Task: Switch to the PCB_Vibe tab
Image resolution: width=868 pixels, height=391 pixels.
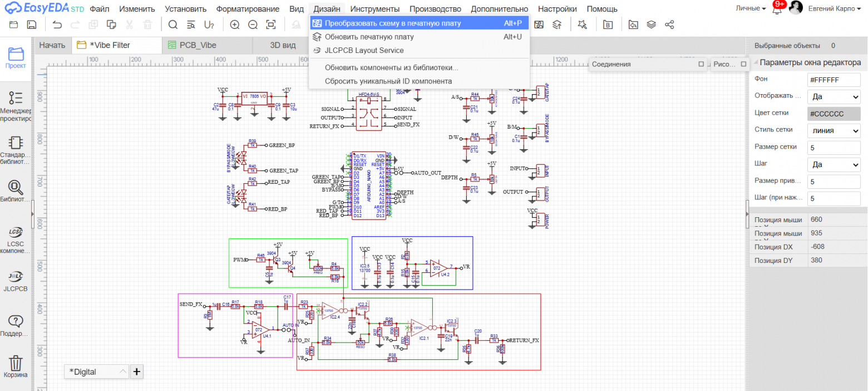Action: pyautogui.click(x=198, y=46)
